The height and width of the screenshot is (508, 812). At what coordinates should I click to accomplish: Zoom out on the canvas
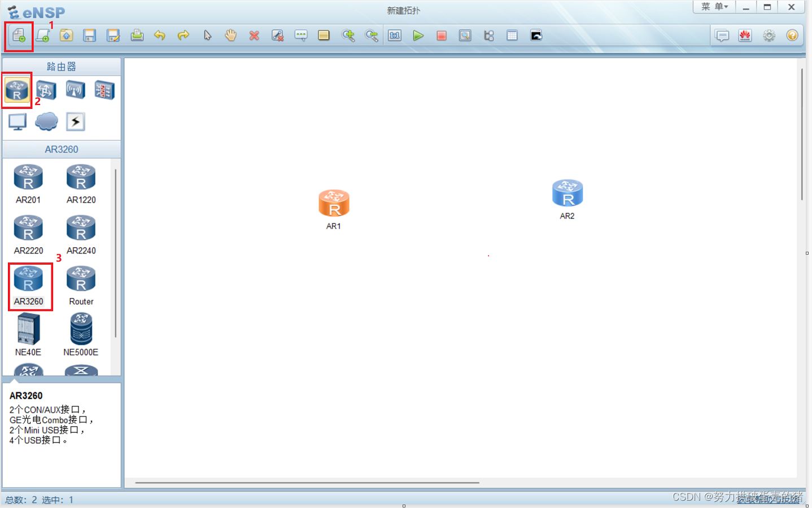[372, 36]
